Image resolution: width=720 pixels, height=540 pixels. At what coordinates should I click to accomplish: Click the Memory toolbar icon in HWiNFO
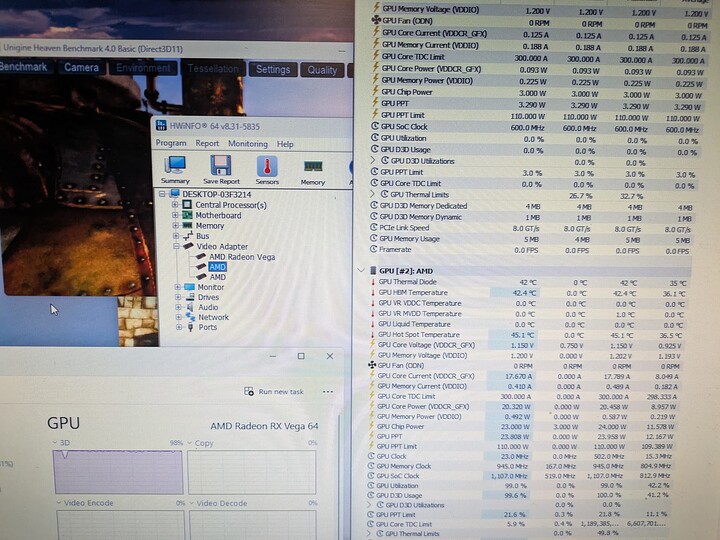313,168
